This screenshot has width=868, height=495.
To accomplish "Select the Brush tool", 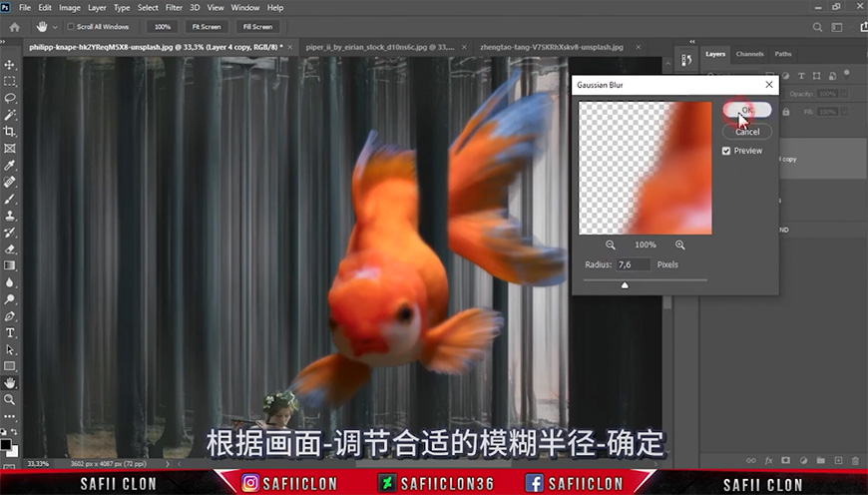I will tap(9, 199).
